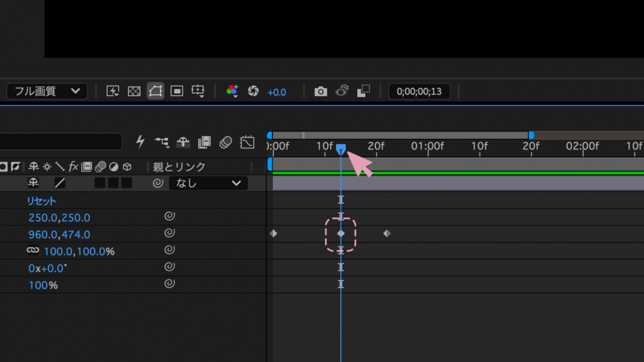
Task: Click the pick whip beside 100%
Action: click(170, 283)
